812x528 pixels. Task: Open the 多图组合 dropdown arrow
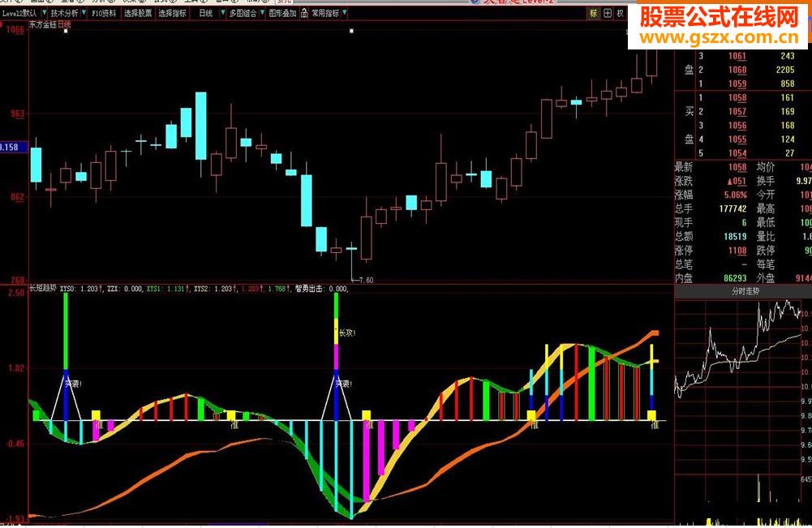(263, 13)
